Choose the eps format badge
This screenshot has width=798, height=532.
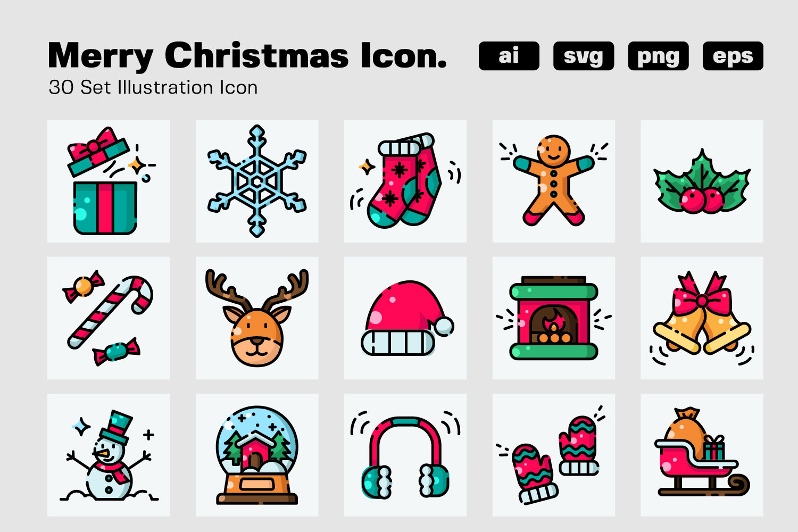point(733,56)
